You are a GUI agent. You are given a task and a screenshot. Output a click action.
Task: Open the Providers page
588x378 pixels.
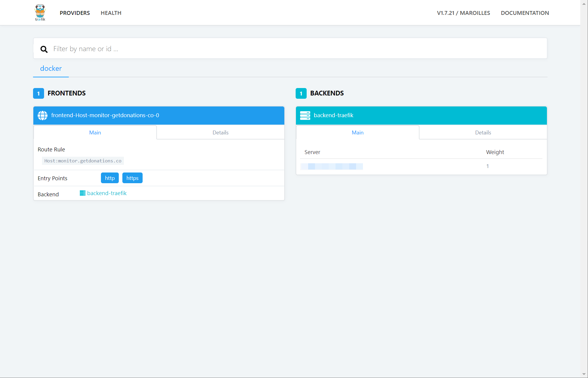(75, 13)
